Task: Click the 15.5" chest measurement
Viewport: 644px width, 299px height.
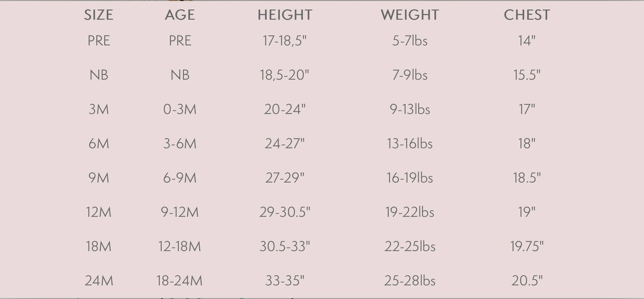Action: click(x=527, y=75)
